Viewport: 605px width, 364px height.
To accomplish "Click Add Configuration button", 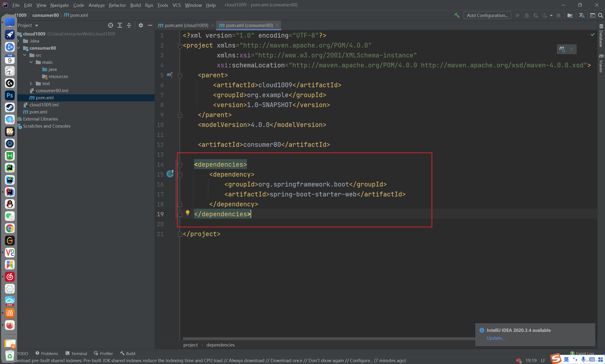I will click(x=487, y=15).
